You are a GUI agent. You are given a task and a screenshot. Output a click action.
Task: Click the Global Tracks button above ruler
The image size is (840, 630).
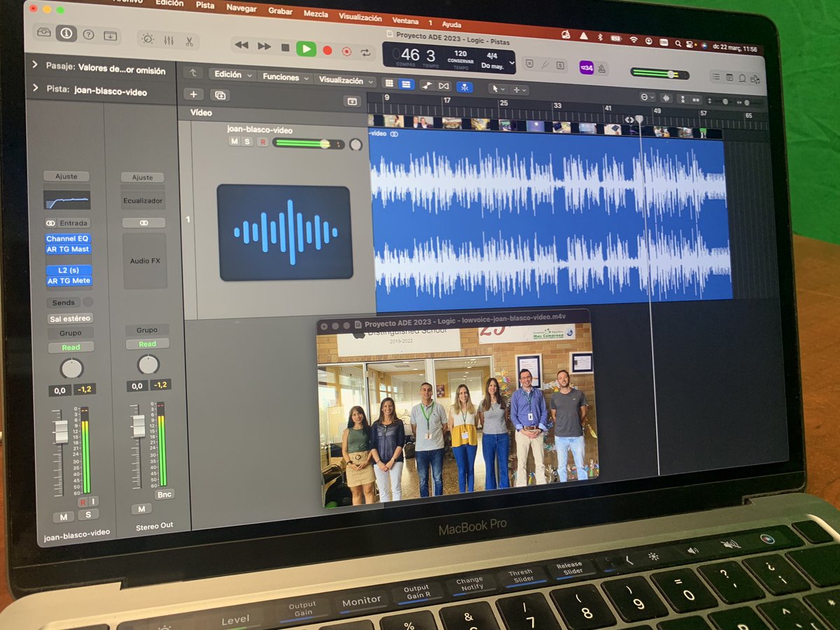(353, 101)
